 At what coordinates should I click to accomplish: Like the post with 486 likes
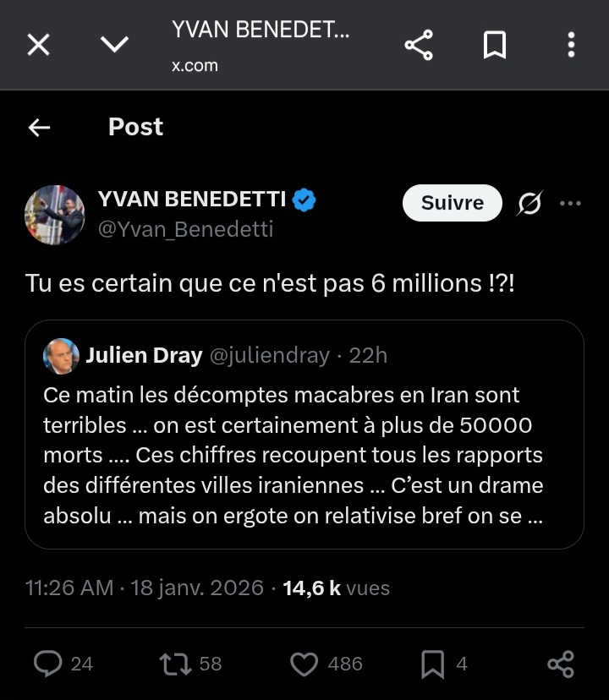pyautogui.click(x=304, y=664)
